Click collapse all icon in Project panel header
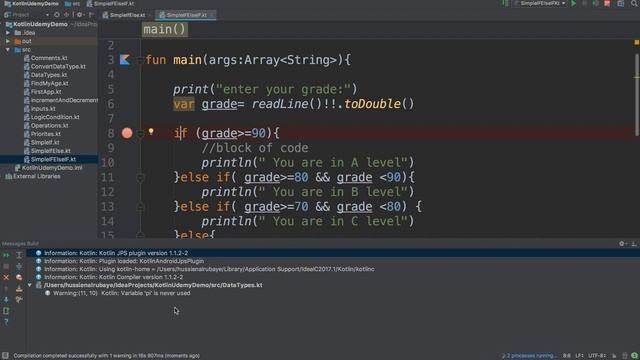640x360 pixels. [67, 15]
